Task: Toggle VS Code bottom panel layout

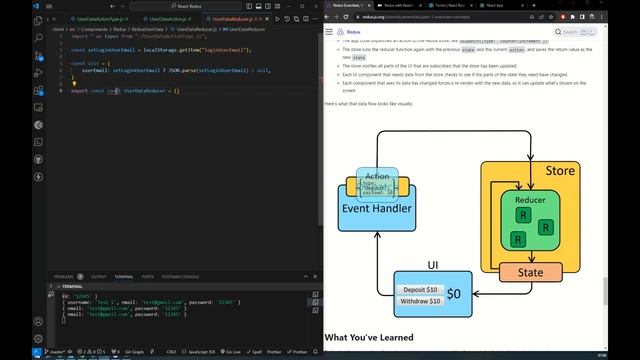Action: [258, 6]
